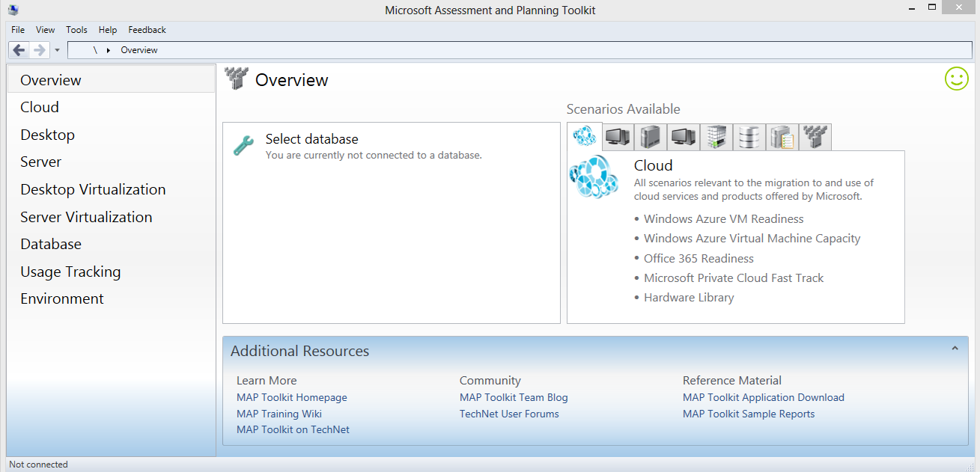Open the Help menu

[x=108, y=30]
